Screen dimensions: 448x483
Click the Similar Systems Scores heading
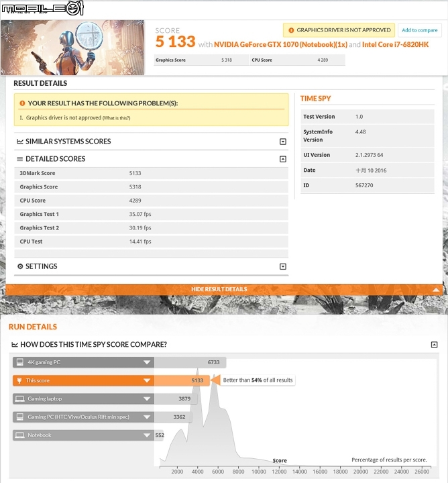coord(68,142)
